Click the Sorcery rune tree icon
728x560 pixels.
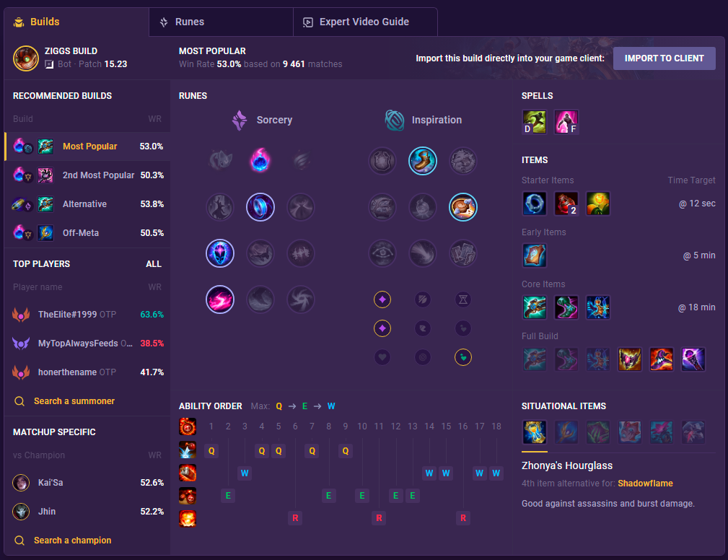coord(240,121)
